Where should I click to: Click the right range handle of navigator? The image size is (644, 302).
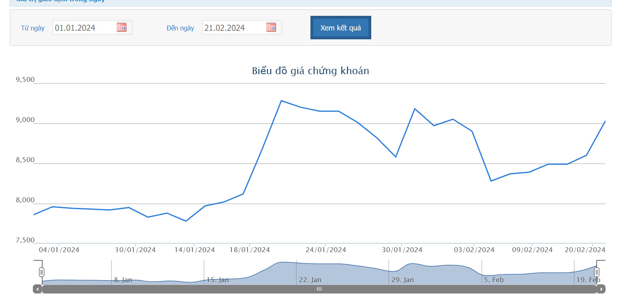(x=597, y=272)
